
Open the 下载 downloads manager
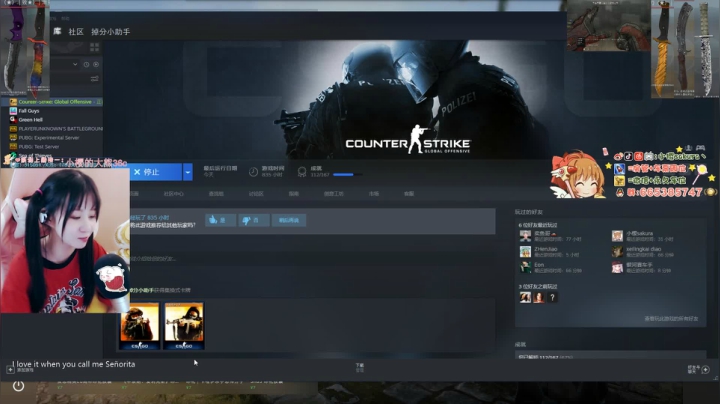pos(360,367)
